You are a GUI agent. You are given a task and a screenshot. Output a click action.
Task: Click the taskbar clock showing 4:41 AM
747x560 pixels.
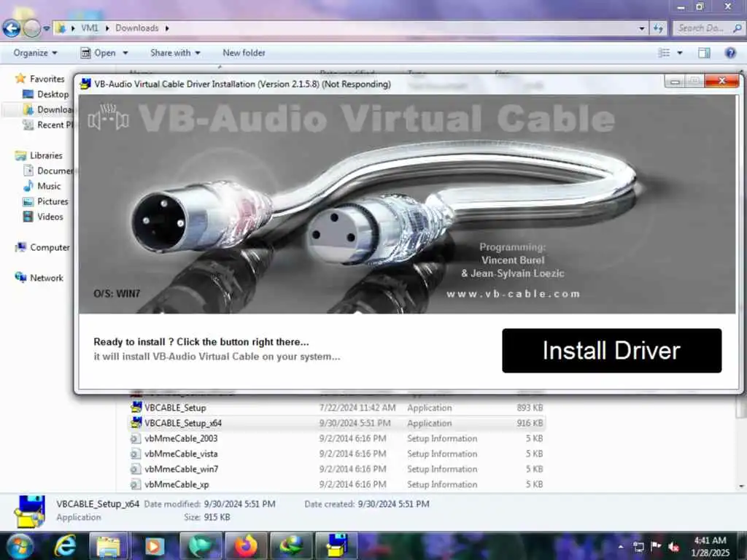tap(710, 546)
